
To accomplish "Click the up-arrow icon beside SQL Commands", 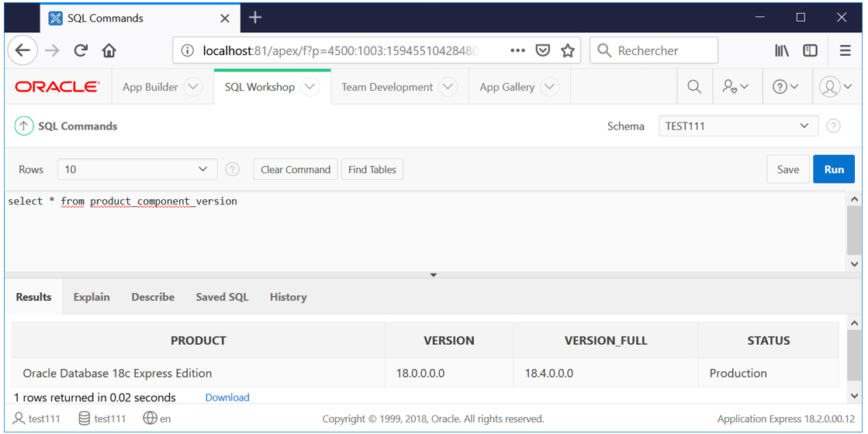I will [23, 126].
